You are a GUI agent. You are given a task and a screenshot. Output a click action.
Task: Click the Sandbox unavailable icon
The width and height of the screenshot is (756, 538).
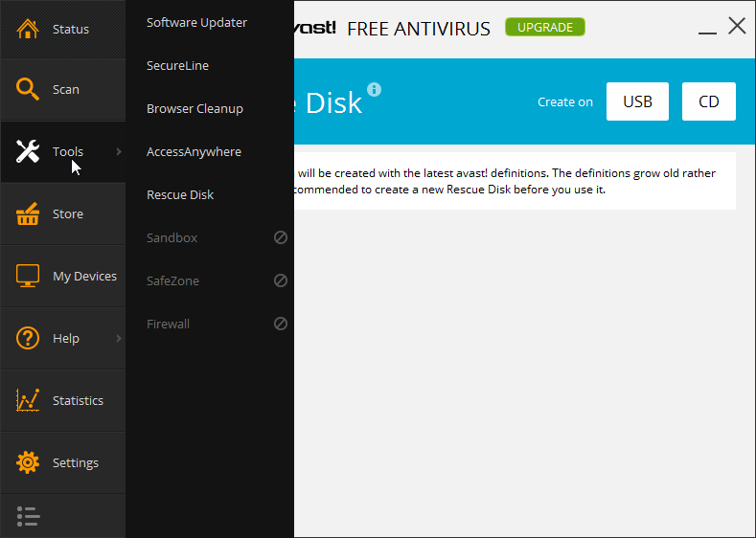click(x=281, y=237)
